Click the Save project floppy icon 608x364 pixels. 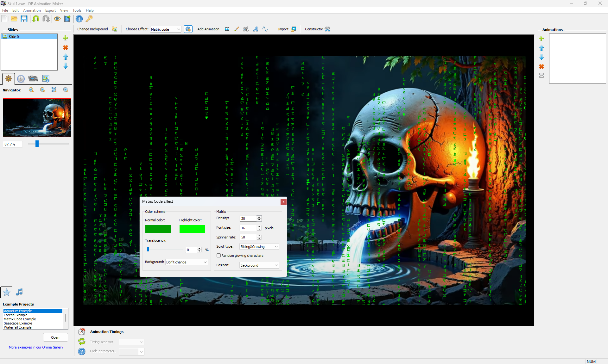point(24,19)
